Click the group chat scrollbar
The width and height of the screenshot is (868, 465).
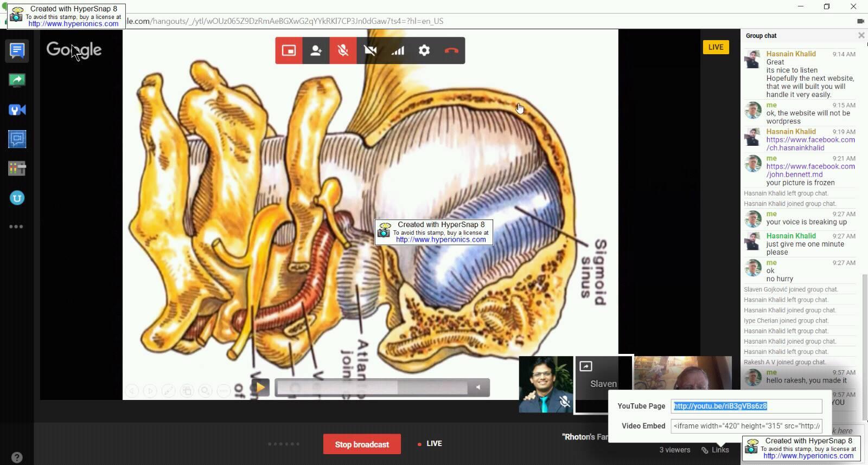[x=865, y=347]
